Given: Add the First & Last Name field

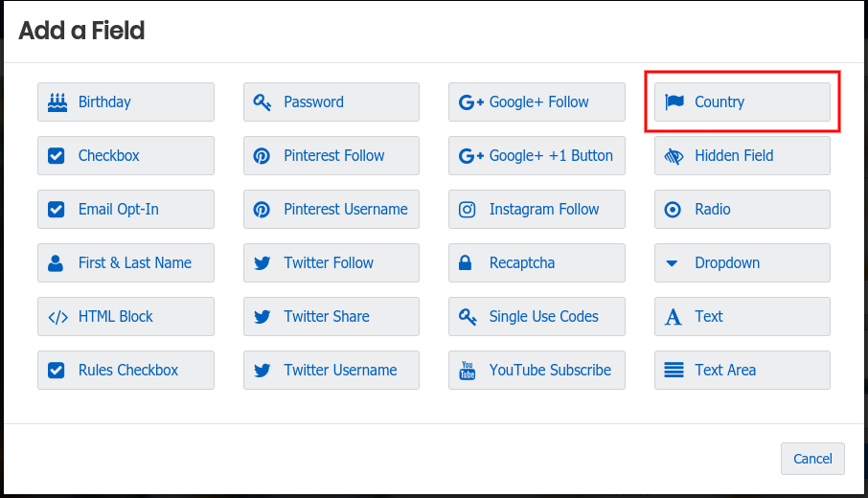Looking at the screenshot, I should (x=126, y=262).
